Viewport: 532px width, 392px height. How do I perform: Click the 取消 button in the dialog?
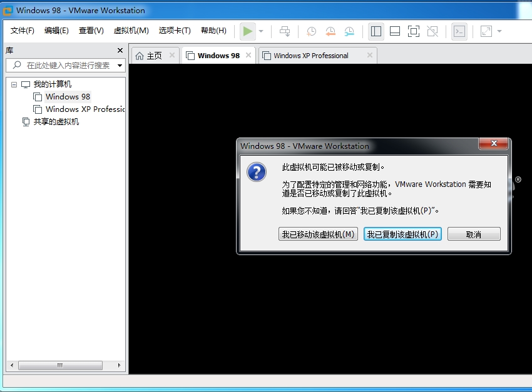pyautogui.click(x=474, y=233)
